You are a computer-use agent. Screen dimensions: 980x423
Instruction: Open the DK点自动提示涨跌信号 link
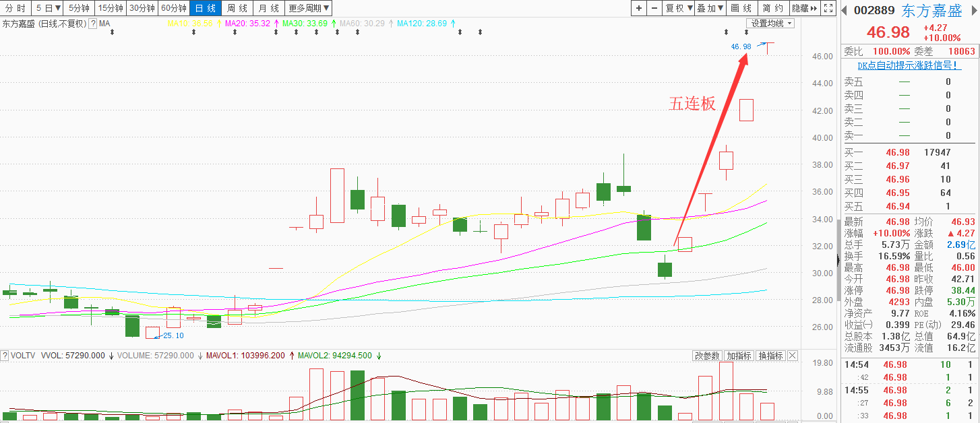pyautogui.click(x=908, y=65)
